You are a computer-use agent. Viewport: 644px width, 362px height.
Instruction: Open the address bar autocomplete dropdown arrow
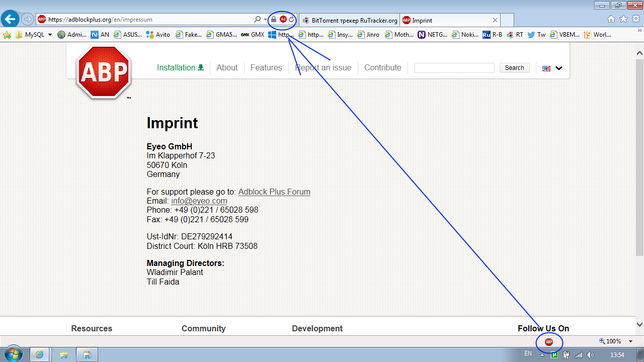(x=265, y=20)
